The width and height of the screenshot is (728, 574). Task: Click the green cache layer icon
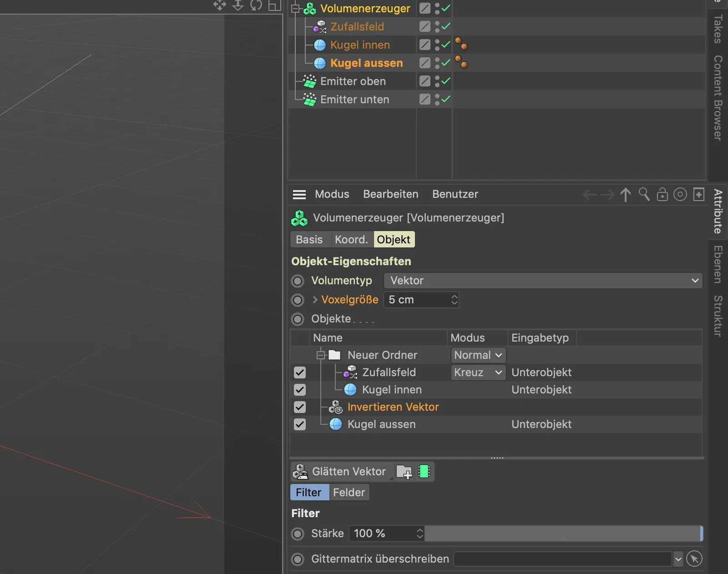[424, 472]
